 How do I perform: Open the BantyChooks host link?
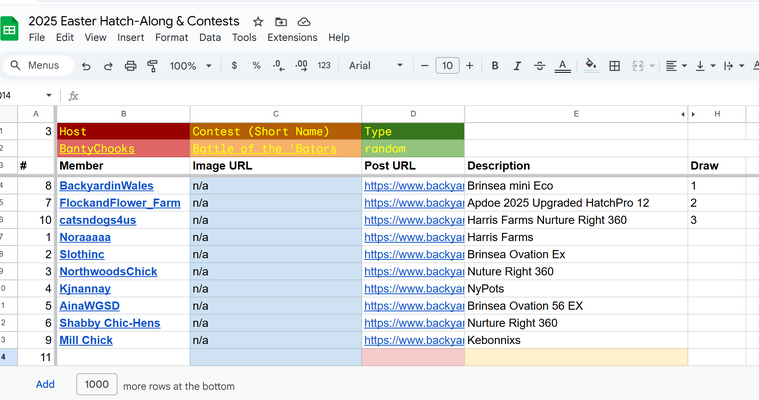[x=97, y=149]
